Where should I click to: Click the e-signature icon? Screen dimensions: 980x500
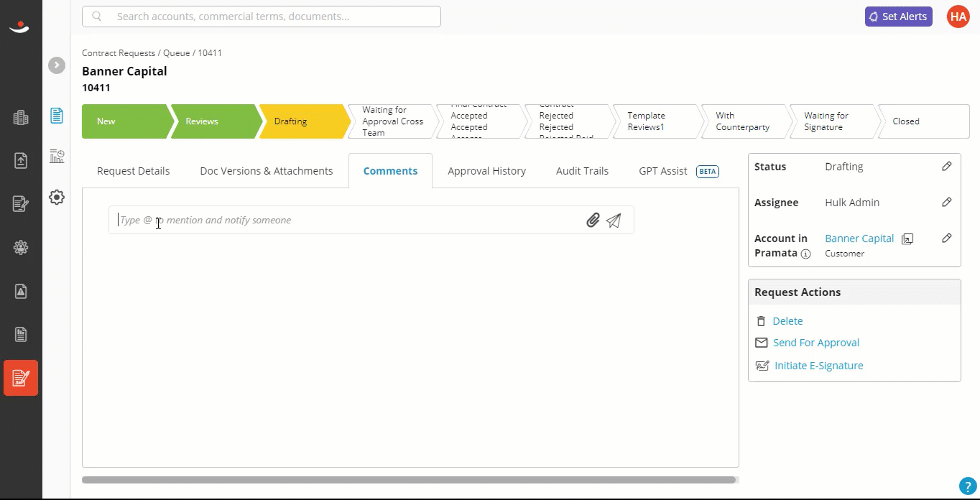tap(762, 366)
